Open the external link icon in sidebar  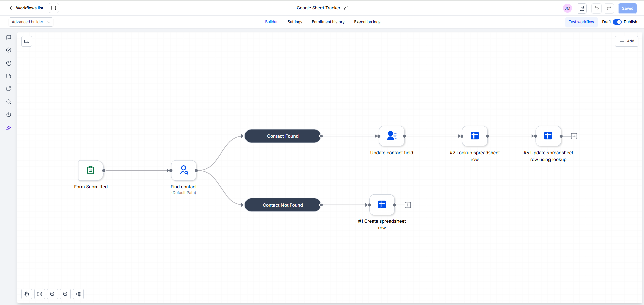pos(9,89)
